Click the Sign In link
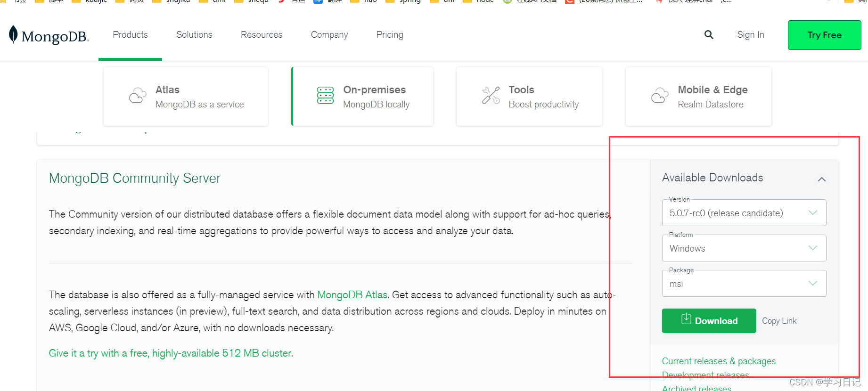 pyautogui.click(x=751, y=35)
